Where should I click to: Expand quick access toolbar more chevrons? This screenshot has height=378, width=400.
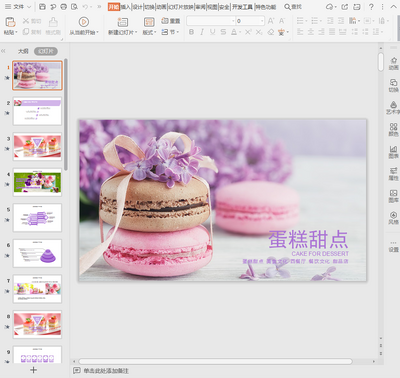click(x=99, y=7)
